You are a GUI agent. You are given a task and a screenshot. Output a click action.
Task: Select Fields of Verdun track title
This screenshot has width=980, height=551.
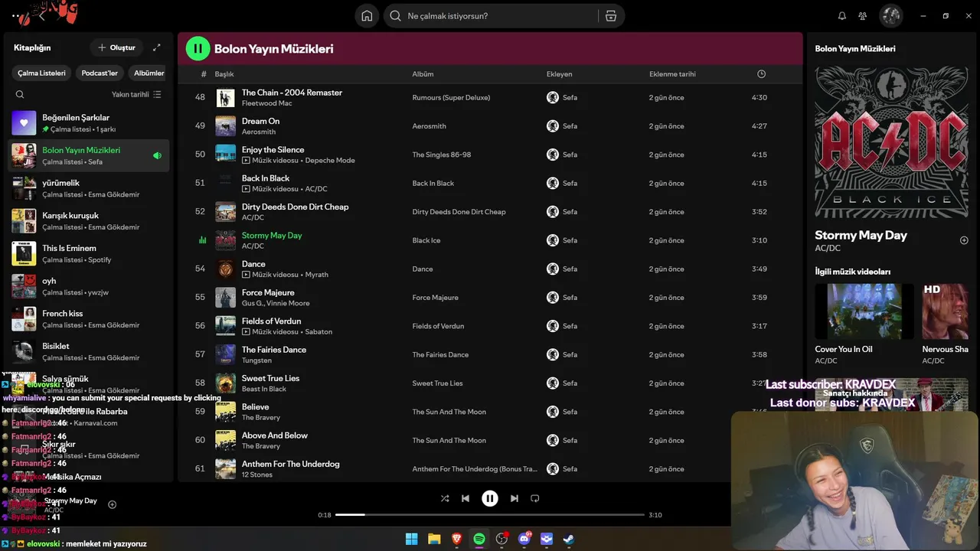pyautogui.click(x=271, y=321)
